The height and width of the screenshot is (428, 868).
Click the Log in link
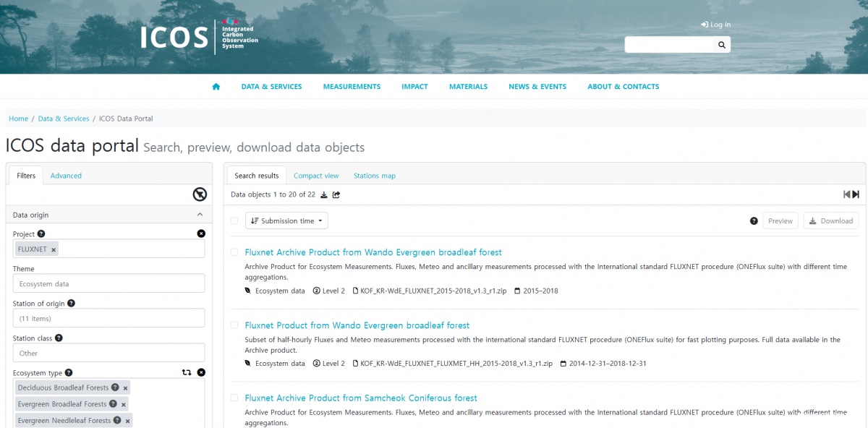(x=716, y=25)
